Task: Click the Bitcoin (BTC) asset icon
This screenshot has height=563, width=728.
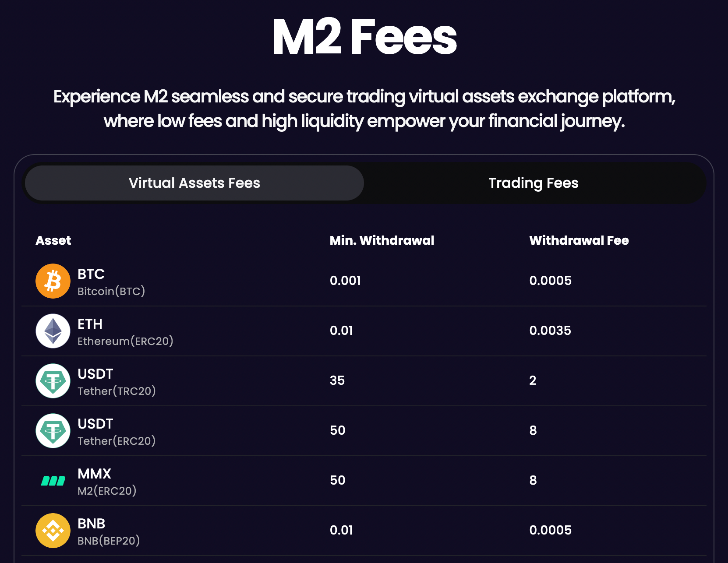Action: [x=53, y=281]
